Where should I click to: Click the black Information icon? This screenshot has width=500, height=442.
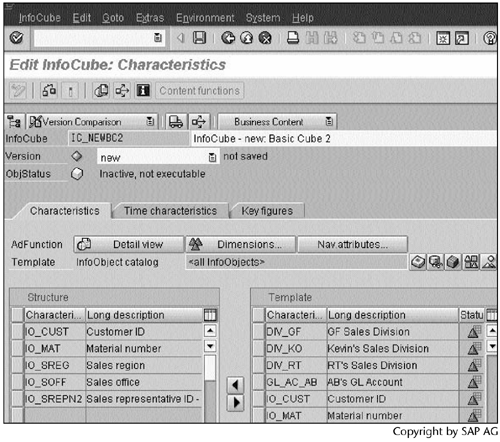tap(143, 91)
